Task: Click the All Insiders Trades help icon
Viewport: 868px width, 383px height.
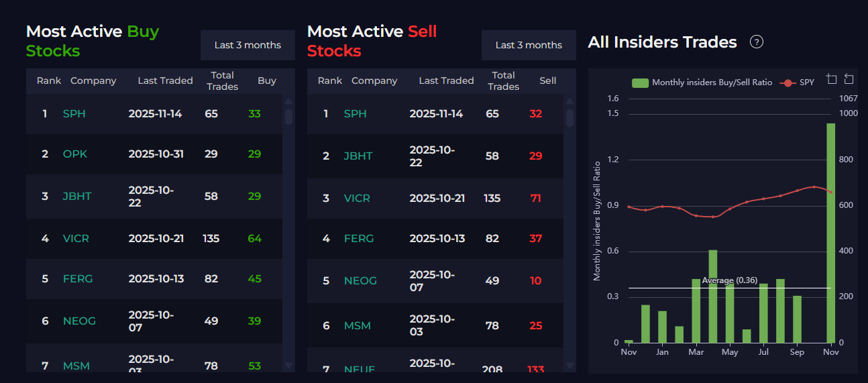Action: [x=756, y=42]
